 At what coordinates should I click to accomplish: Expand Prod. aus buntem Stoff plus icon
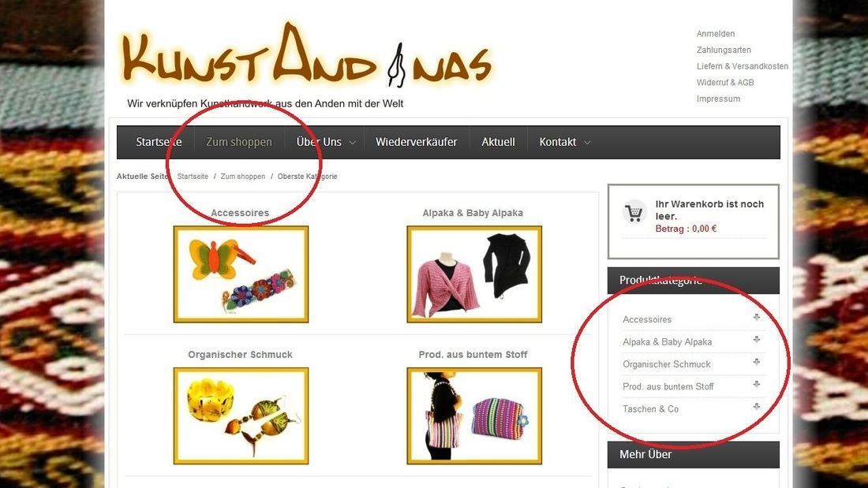pyautogui.click(x=756, y=384)
